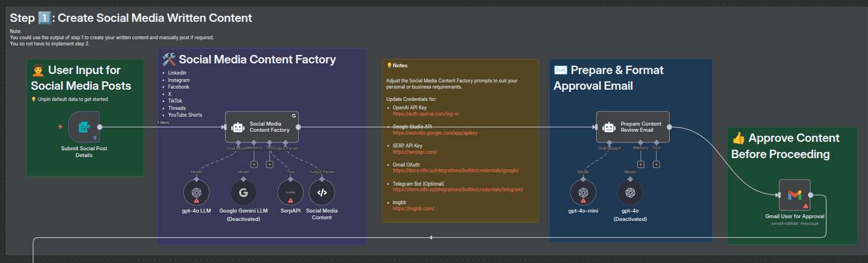Select the Prepare Content Review Email node

click(633, 127)
